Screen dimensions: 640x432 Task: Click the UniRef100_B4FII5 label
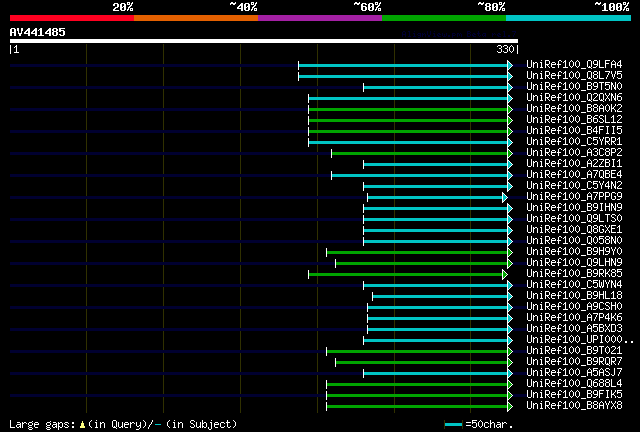point(574,131)
